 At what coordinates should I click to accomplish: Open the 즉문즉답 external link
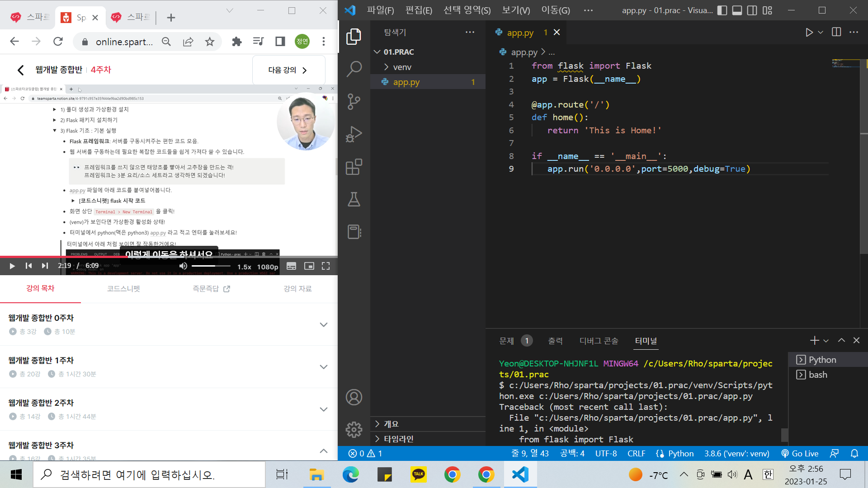pos(211,289)
